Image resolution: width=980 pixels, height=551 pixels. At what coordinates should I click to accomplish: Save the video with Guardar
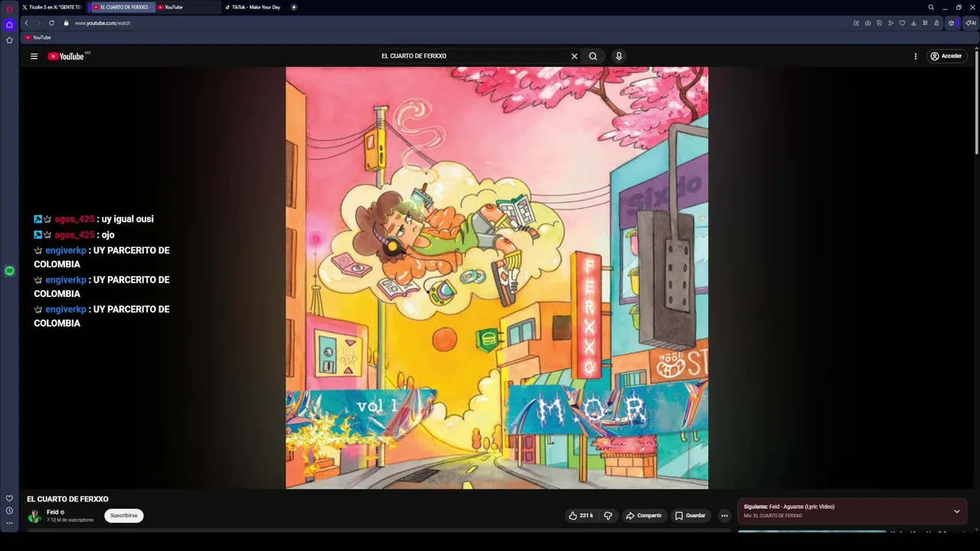[690, 516]
